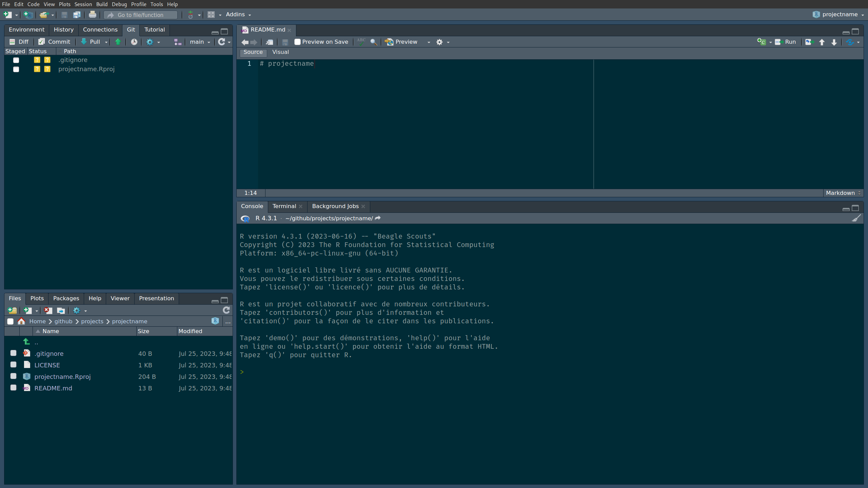Click the print document toolbar icon

(x=92, y=15)
